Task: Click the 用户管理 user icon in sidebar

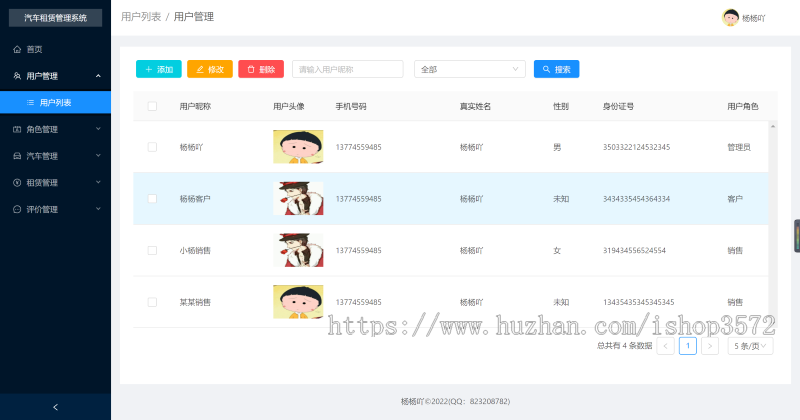Action: pyautogui.click(x=17, y=76)
